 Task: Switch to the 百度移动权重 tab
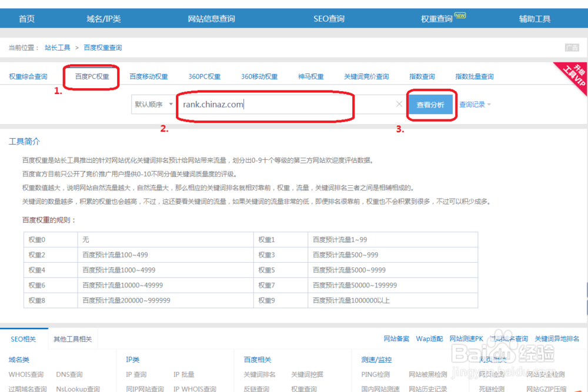click(x=149, y=76)
